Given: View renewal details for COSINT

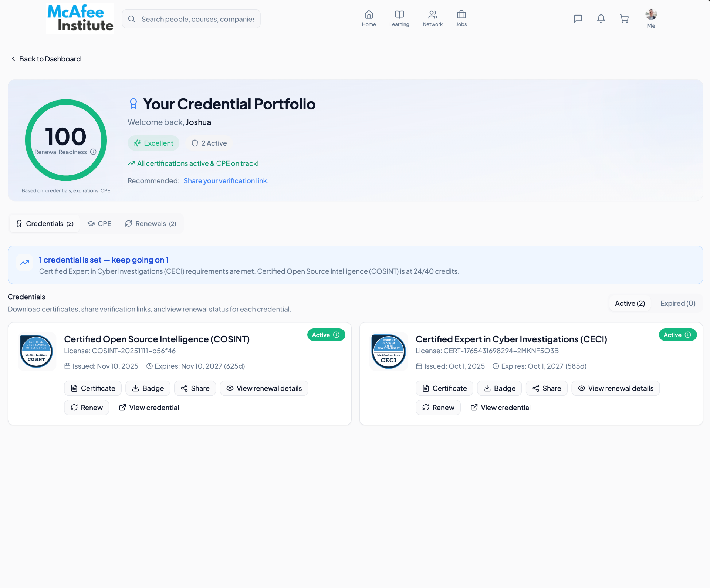Looking at the screenshot, I should [264, 388].
